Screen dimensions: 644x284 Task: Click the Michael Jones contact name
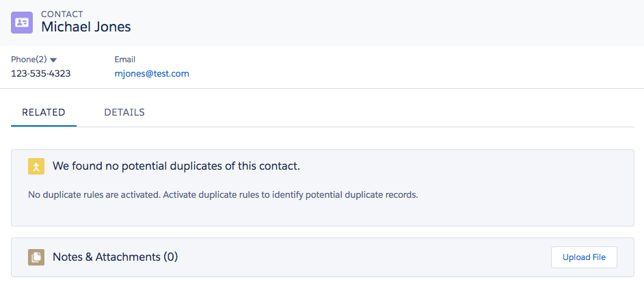pyautogui.click(x=86, y=27)
